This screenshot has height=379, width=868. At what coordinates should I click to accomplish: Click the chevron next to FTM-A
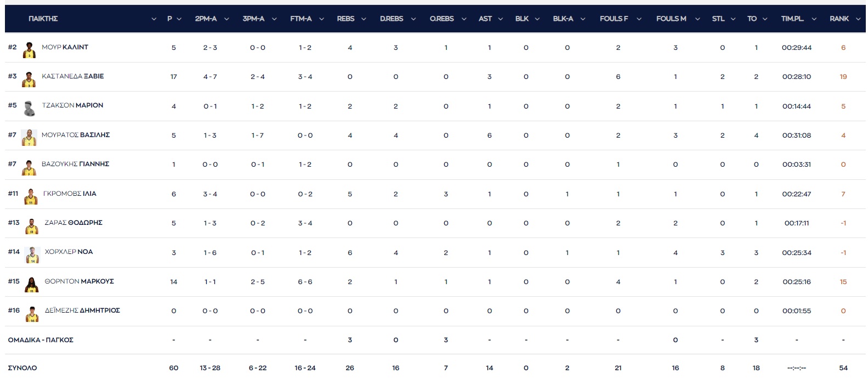(321, 19)
